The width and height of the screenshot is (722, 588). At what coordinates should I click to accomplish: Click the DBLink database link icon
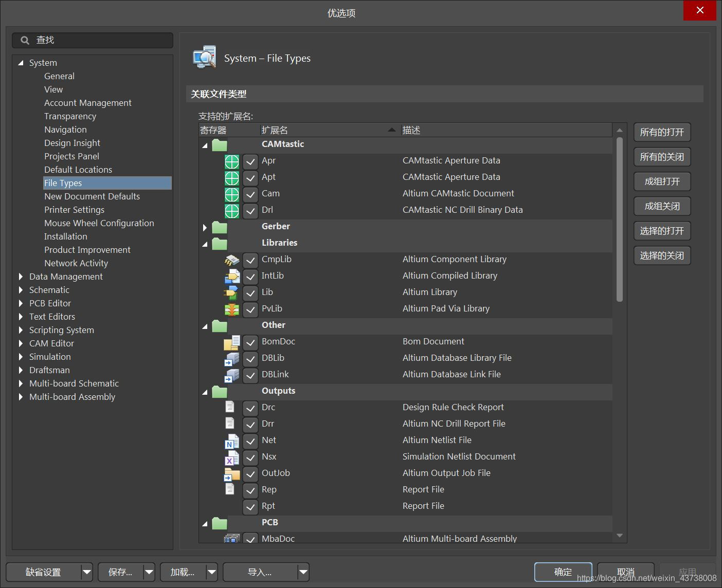(x=232, y=375)
